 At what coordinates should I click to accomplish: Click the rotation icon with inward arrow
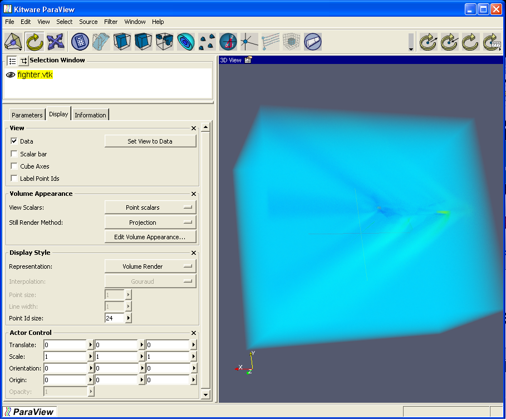(x=449, y=42)
